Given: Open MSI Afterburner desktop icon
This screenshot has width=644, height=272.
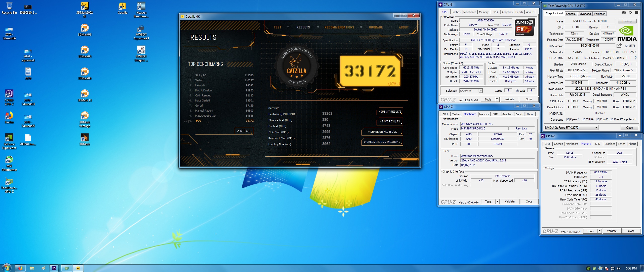Looking at the screenshot, I should (x=9, y=163).
